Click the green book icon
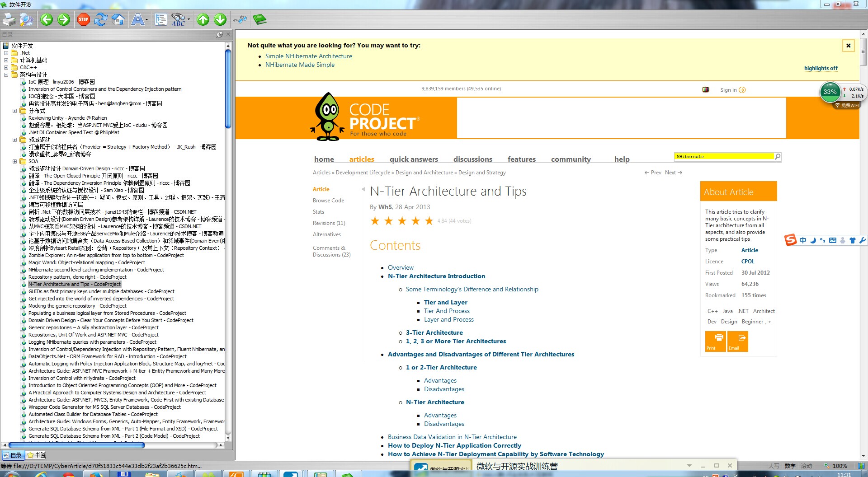 pyautogui.click(x=259, y=19)
